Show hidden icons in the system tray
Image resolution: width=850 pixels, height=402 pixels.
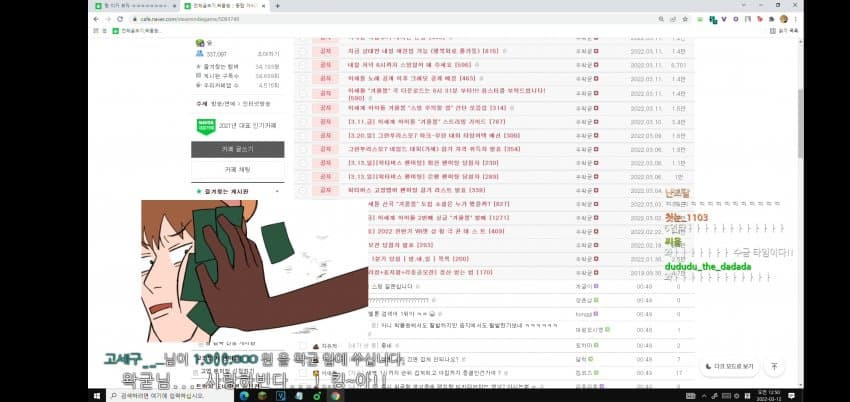coord(703,396)
